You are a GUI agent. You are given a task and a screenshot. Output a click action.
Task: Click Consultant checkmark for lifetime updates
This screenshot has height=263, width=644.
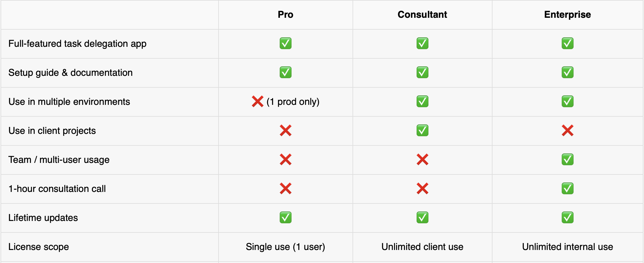click(422, 218)
